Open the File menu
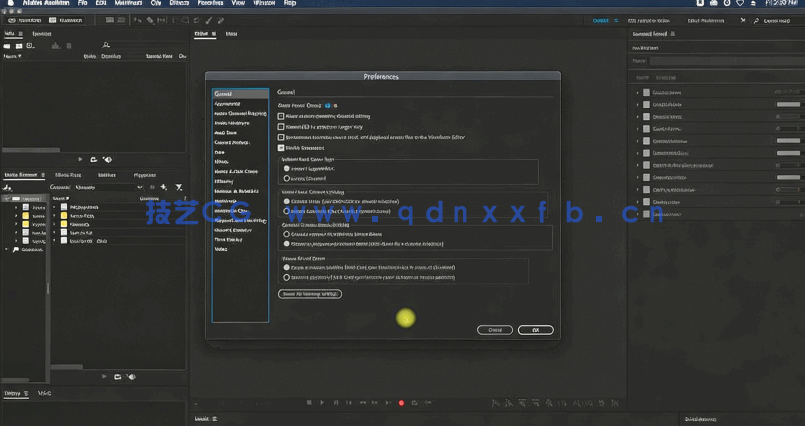 pyautogui.click(x=82, y=4)
